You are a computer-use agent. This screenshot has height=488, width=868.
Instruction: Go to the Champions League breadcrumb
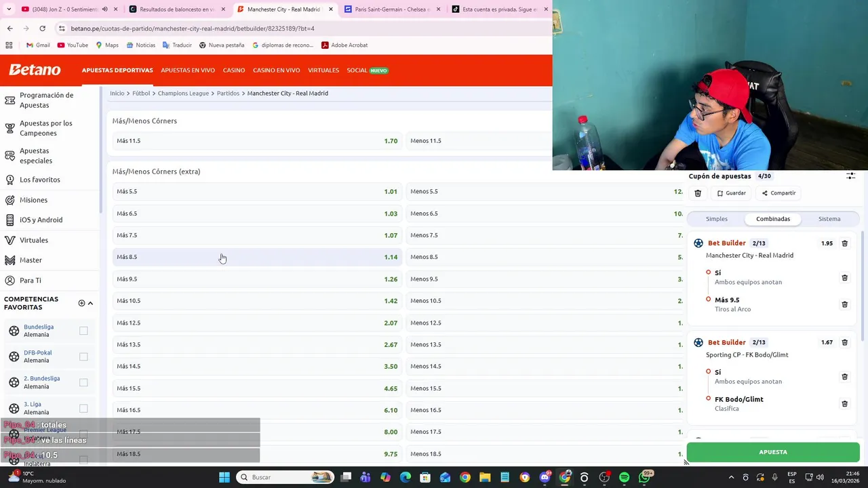pyautogui.click(x=183, y=94)
